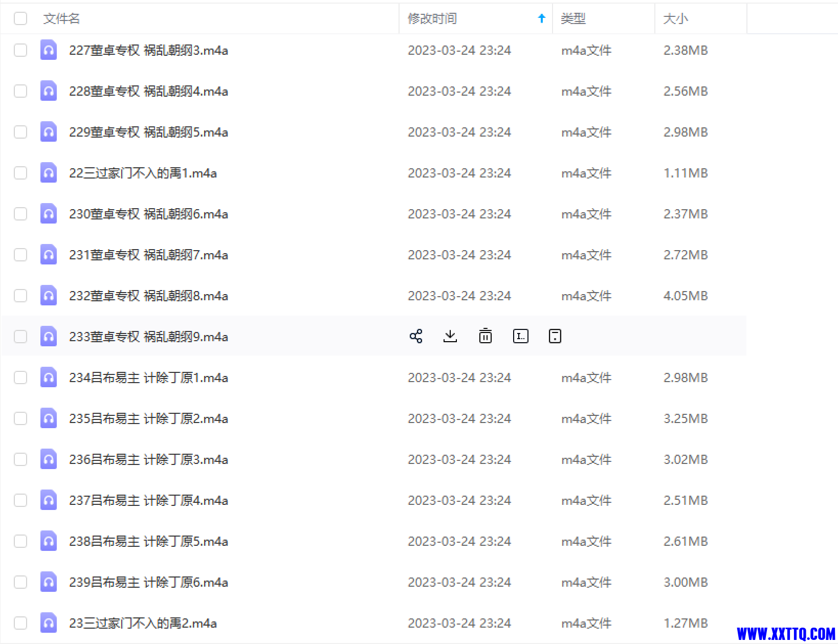Click the audio icon of 233董卓专权 祸乱朝纲9.m4a
Viewport: 838px width, 644px height.
point(49,336)
